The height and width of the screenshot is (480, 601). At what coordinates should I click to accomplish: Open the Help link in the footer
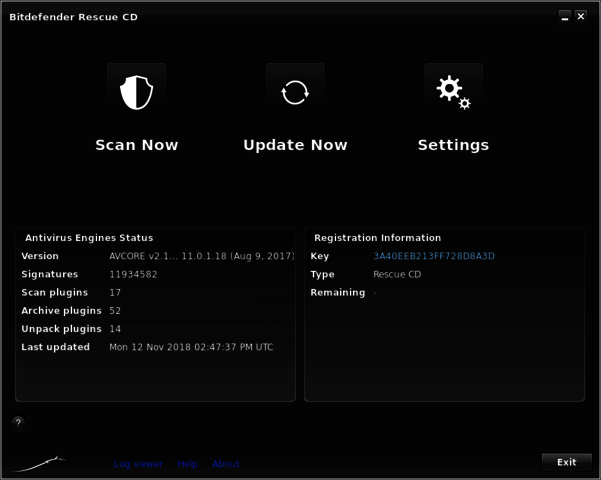pos(187,464)
